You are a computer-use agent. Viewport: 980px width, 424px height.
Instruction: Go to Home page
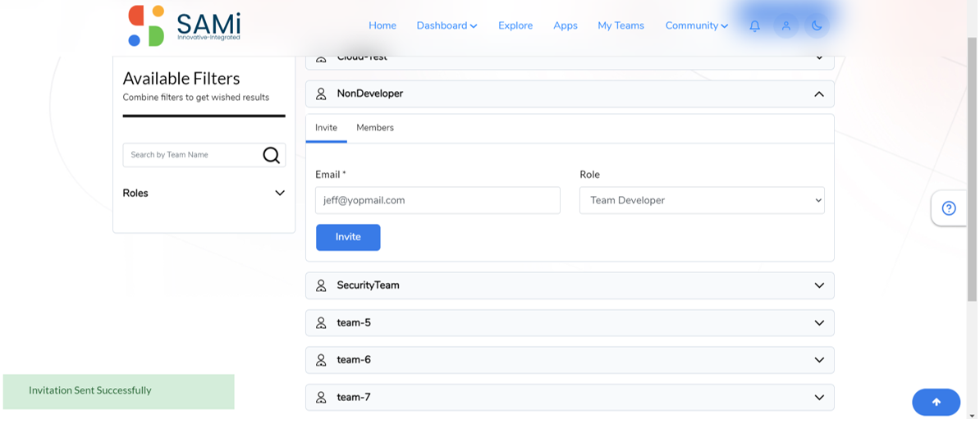pos(382,25)
